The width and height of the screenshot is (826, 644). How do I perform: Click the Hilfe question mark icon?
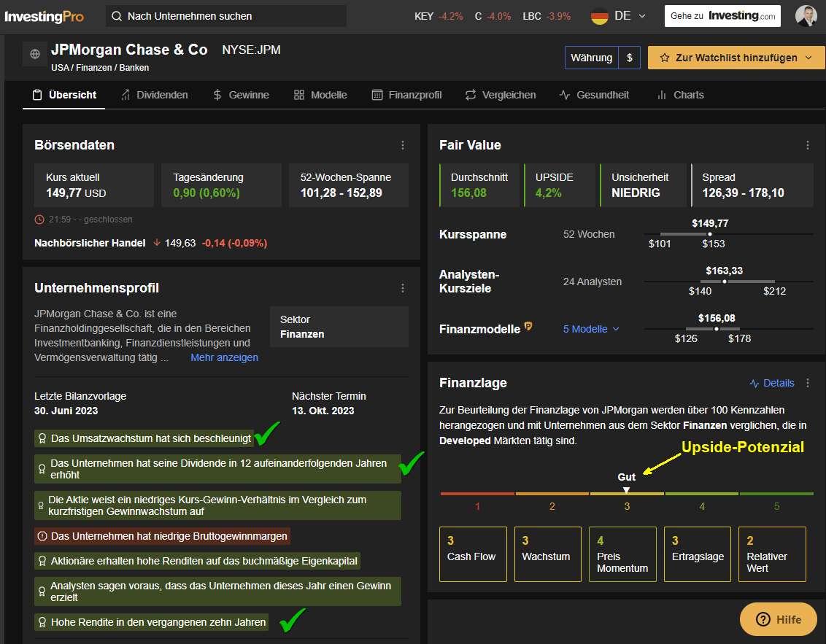[763, 619]
